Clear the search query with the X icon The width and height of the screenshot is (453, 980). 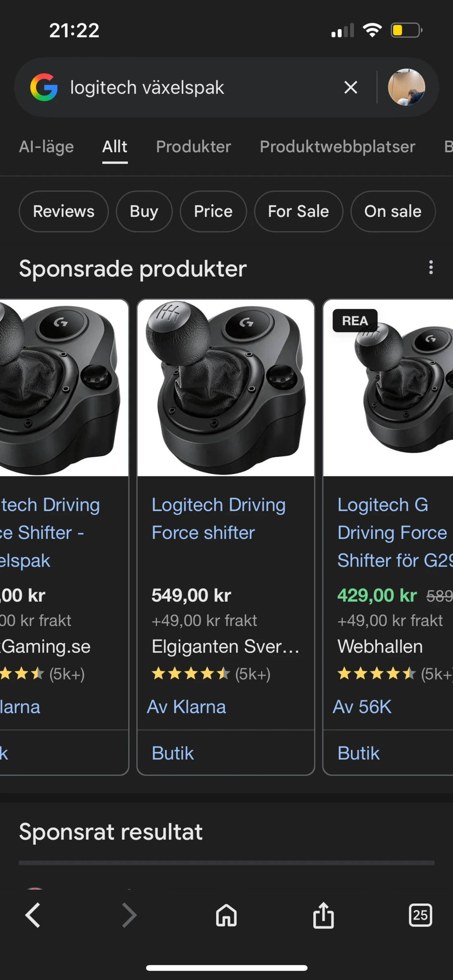[350, 87]
